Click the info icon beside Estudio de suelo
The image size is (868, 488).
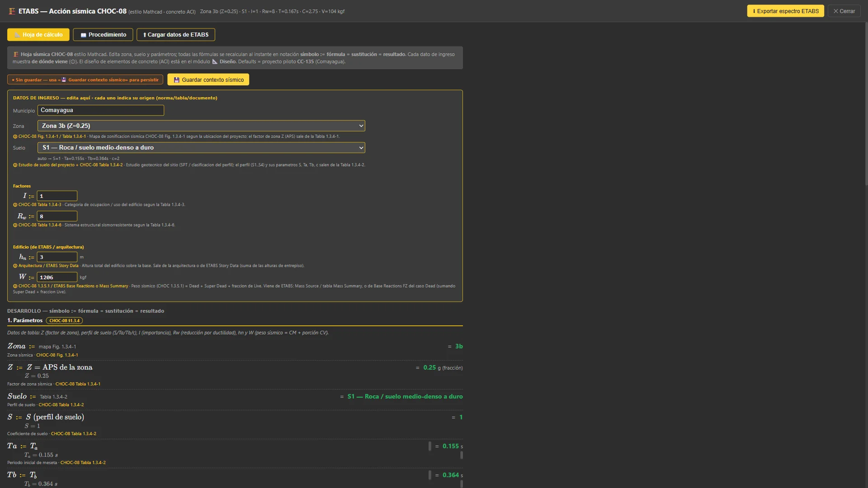(x=15, y=165)
